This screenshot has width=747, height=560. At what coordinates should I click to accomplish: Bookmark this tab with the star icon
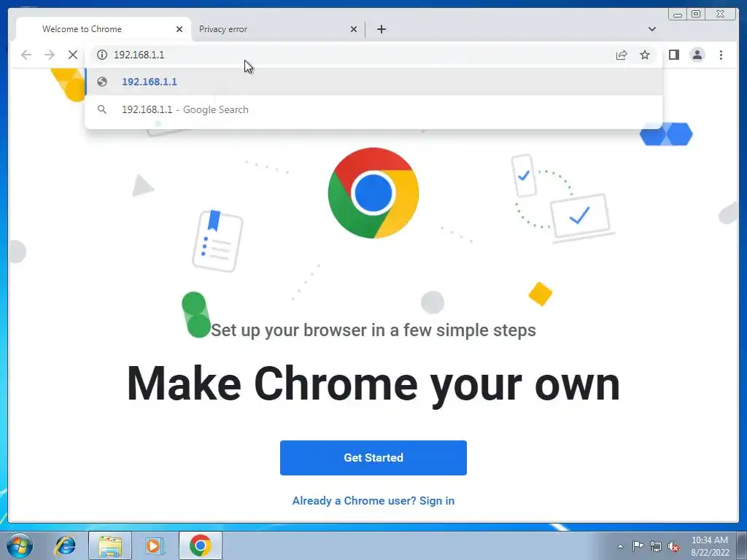pyautogui.click(x=645, y=55)
